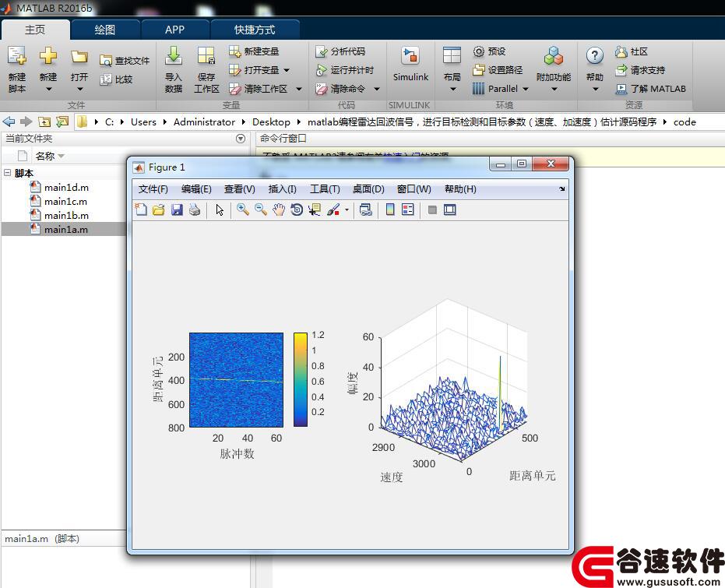The height and width of the screenshot is (588, 725).
Task: Open Community (社区)
Action: pyautogui.click(x=632, y=51)
